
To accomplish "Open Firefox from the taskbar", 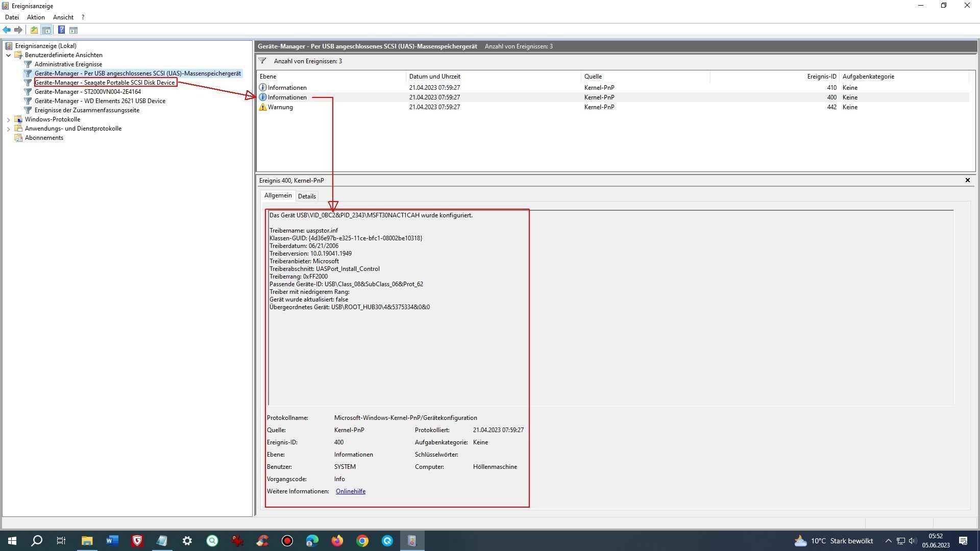I will coord(337,541).
